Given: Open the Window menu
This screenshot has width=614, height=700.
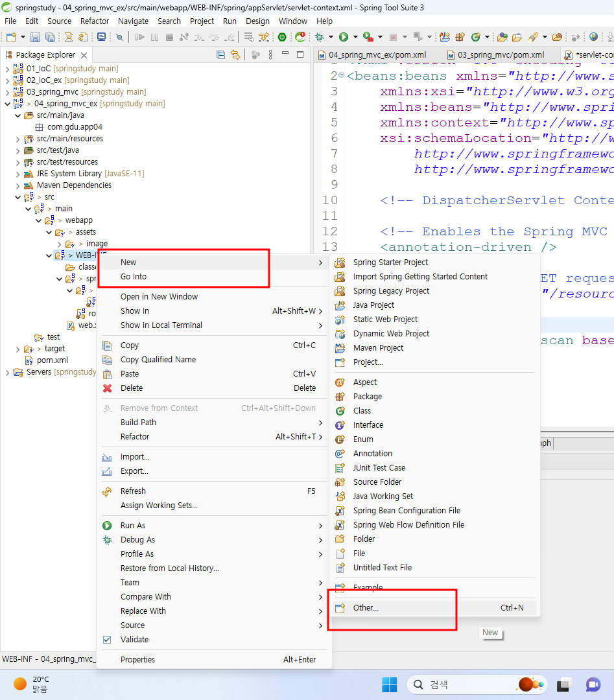Looking at the screenshot, I should pyautogui.click(x=293, y=21).
